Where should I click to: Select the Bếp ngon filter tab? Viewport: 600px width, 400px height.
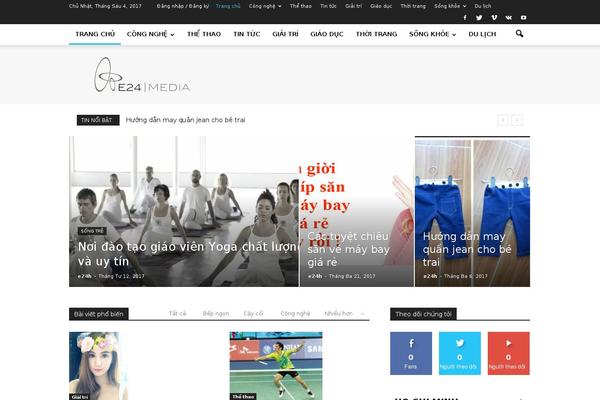click(x=216, y=313)
